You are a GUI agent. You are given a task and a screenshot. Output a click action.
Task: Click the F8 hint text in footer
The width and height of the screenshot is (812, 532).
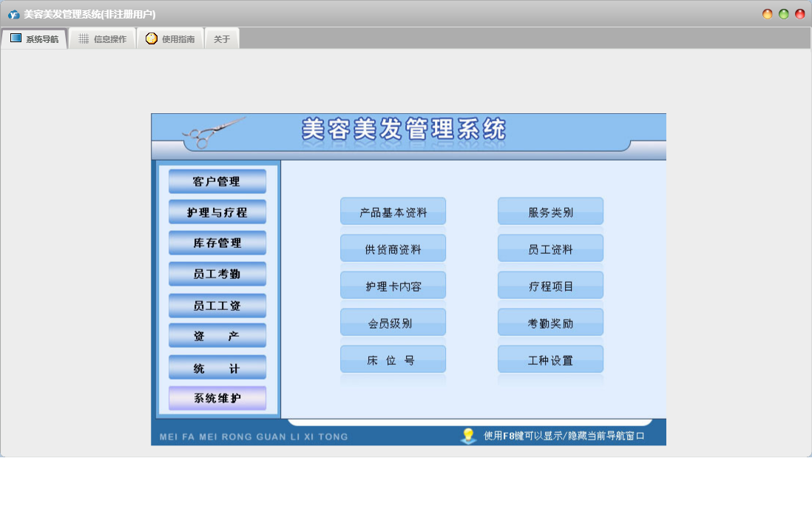[x=564, y=436]
